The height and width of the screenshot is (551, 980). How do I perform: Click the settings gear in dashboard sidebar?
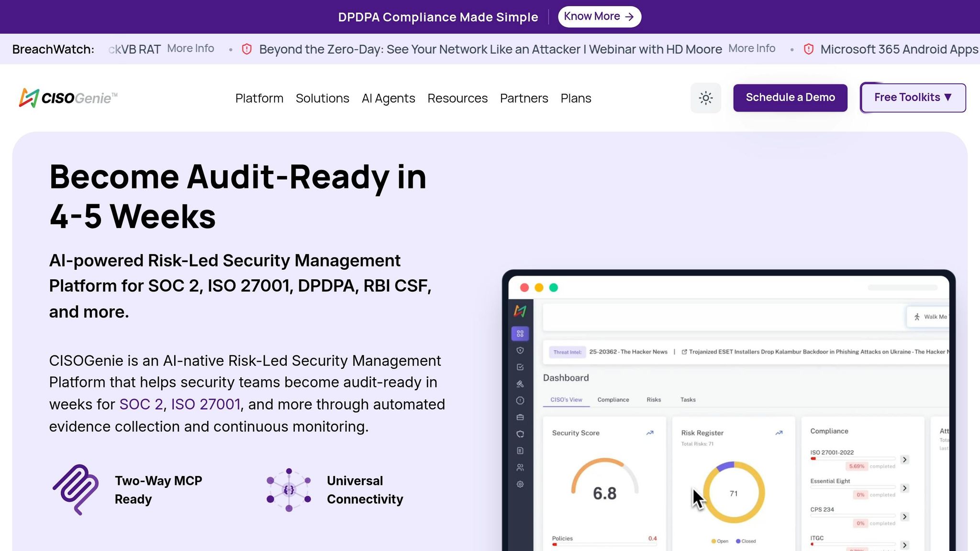coord(520,484)
